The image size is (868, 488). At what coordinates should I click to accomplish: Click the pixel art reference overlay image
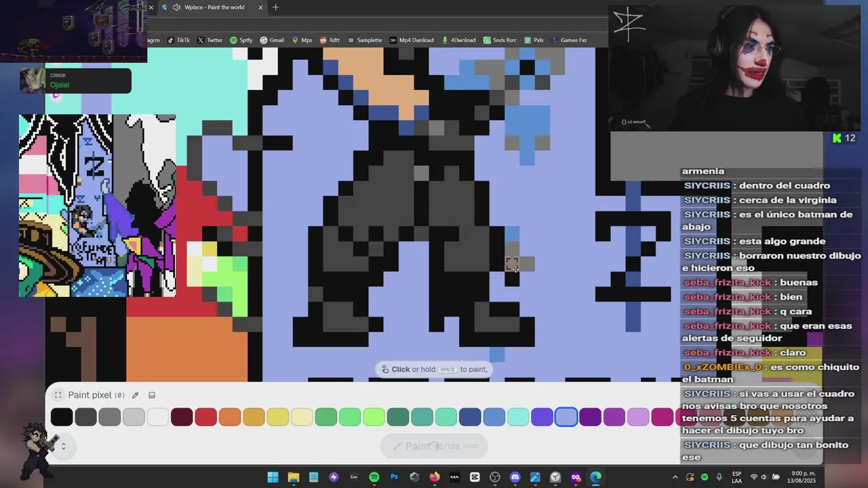pos(98,205)
